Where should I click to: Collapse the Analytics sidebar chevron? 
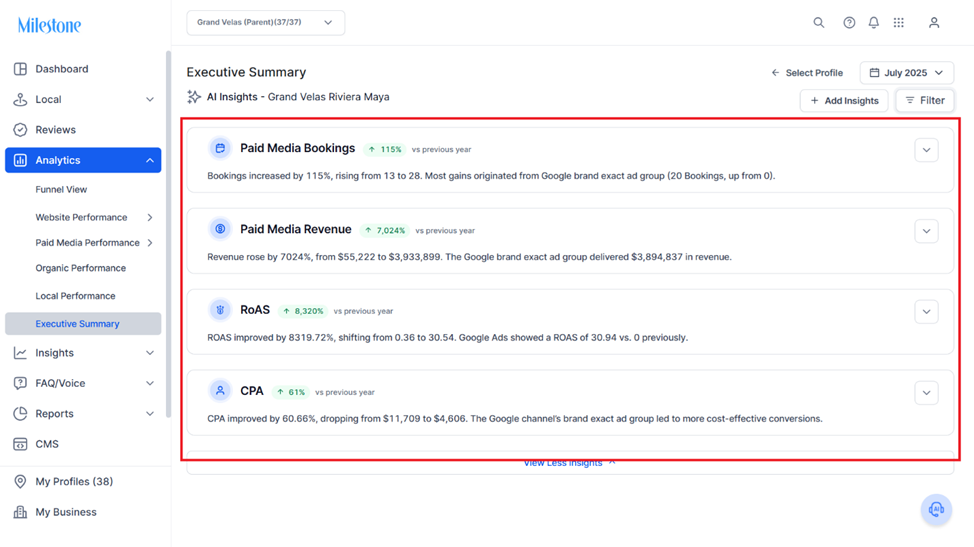click(150, 160)
